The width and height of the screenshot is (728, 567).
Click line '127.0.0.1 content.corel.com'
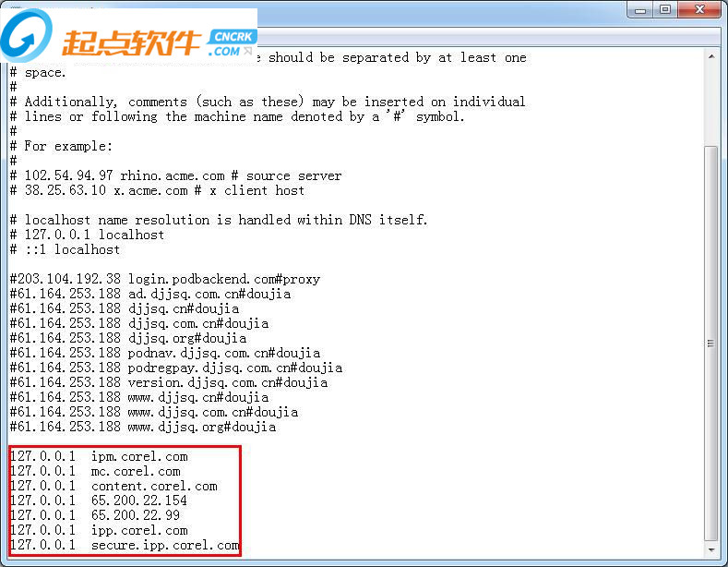tap(113, 486)
